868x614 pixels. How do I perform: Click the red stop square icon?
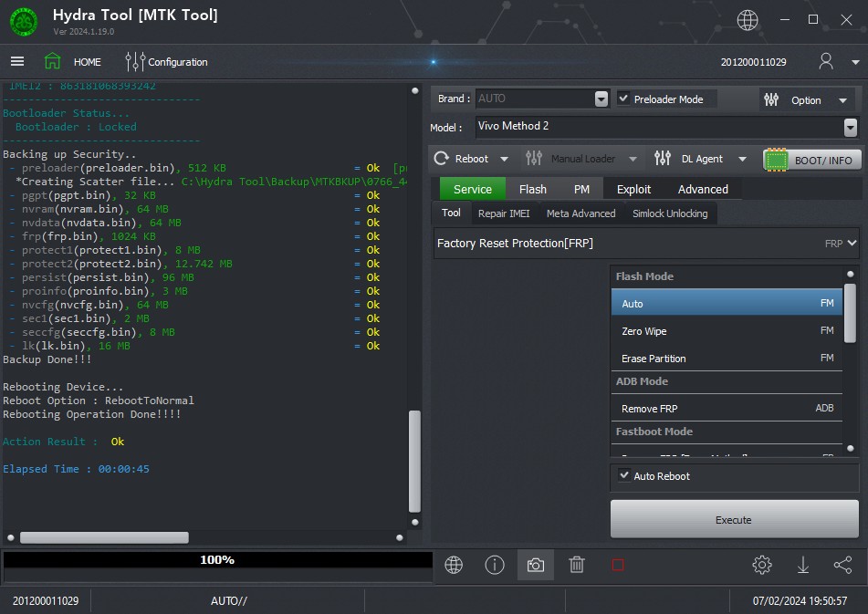coord(618,565)
